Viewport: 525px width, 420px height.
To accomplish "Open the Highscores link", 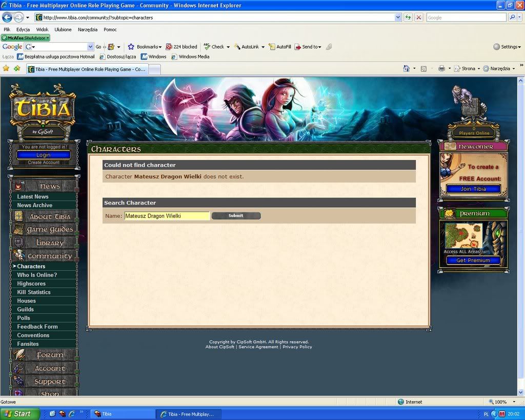I will click(31, 284).
